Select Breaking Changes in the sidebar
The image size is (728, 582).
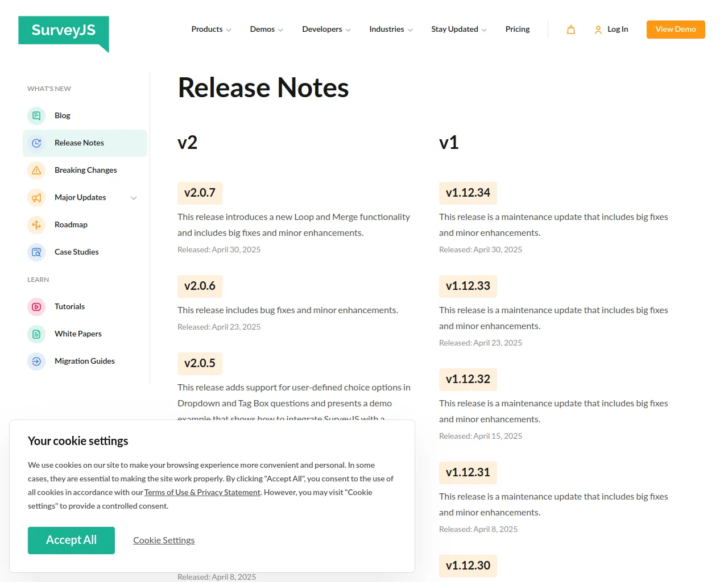[x=86, y=171]
